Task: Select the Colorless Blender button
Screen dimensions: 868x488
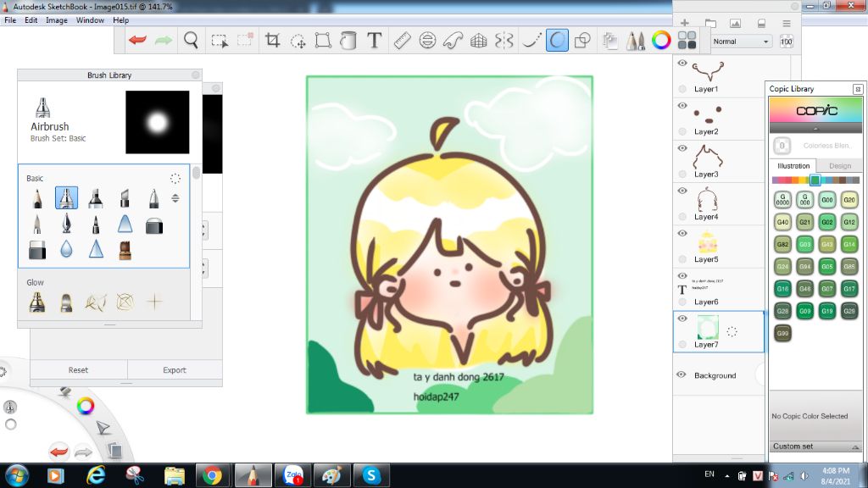Action: [782, 146]
